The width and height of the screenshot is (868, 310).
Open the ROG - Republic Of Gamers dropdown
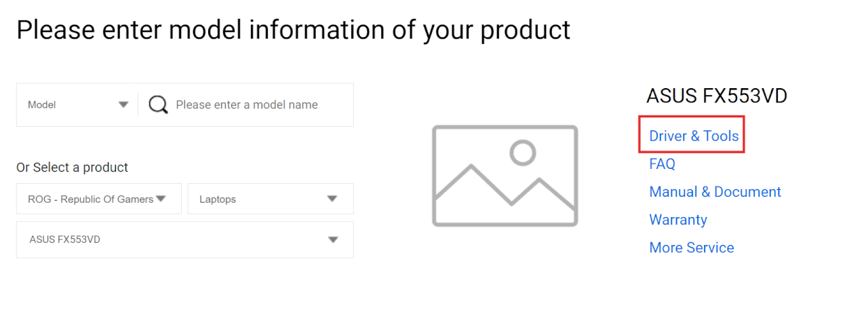pos(91,199)
